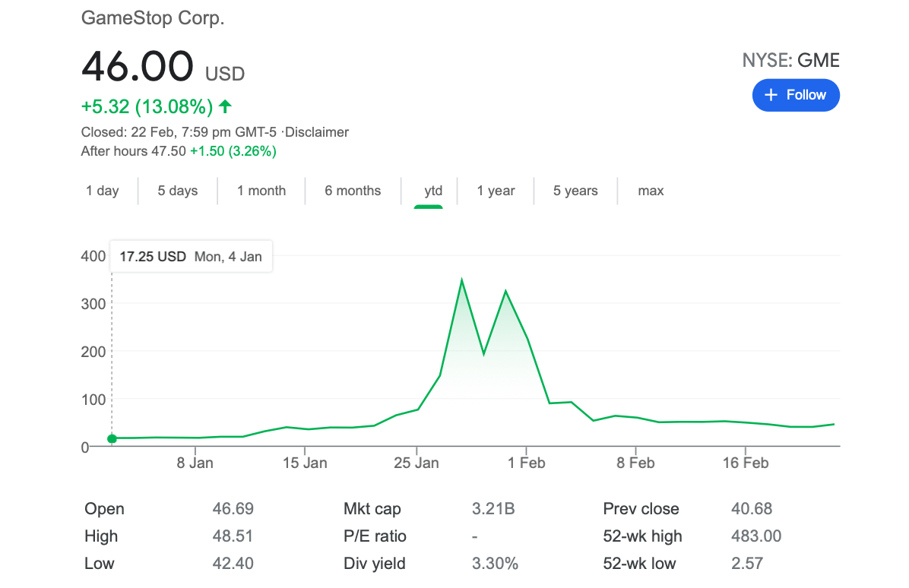Image resolution: width=909 pixels, height=588 pixels.
Task: Click the +5.32 (13.08%) change text
Action: (147, 106)
